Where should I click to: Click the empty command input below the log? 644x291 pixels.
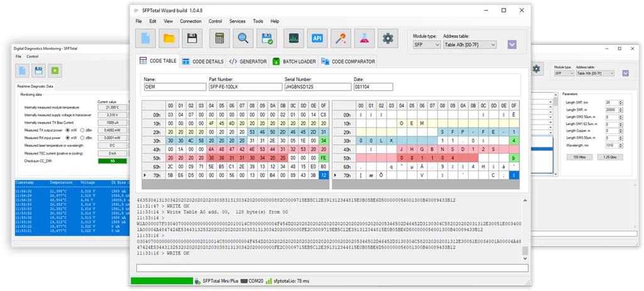pos(332,268)
